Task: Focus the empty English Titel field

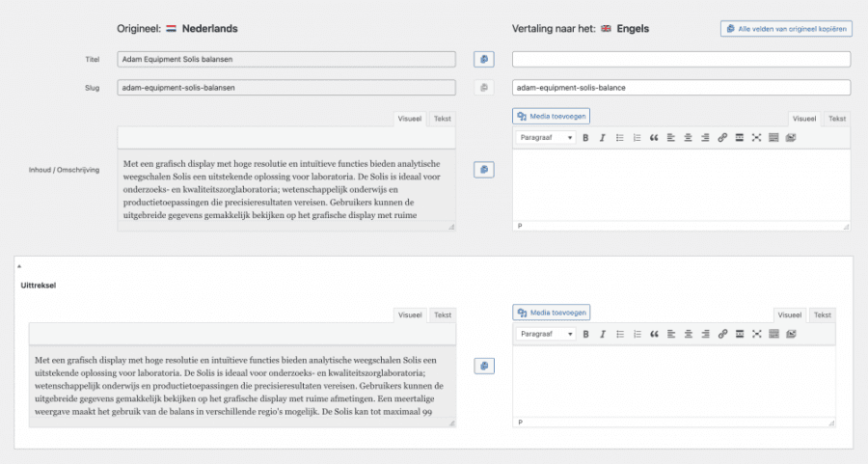Action: pos(682,59)
